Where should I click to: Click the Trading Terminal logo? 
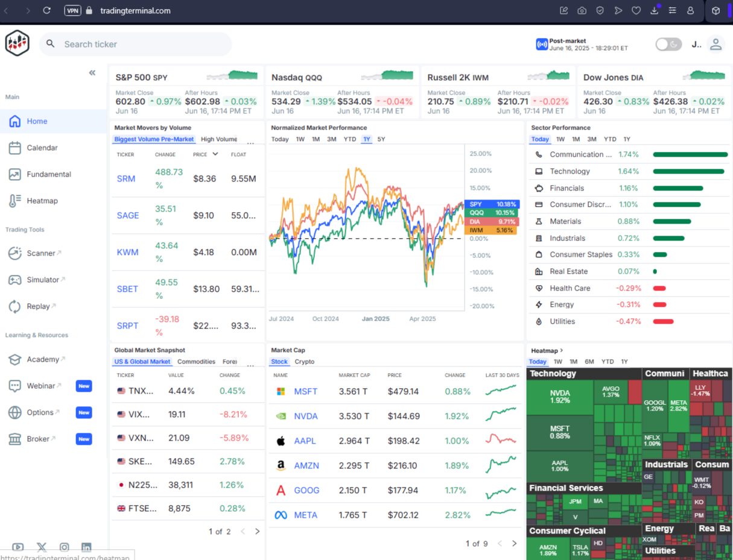coord(17,43)
